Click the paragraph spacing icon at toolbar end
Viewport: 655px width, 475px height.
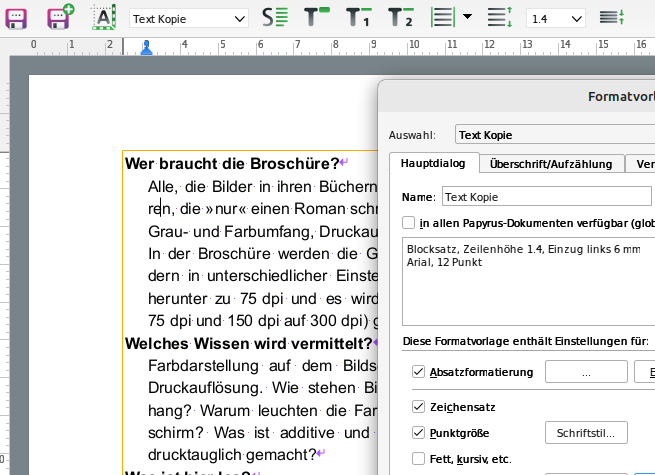[x=613, y=18]
